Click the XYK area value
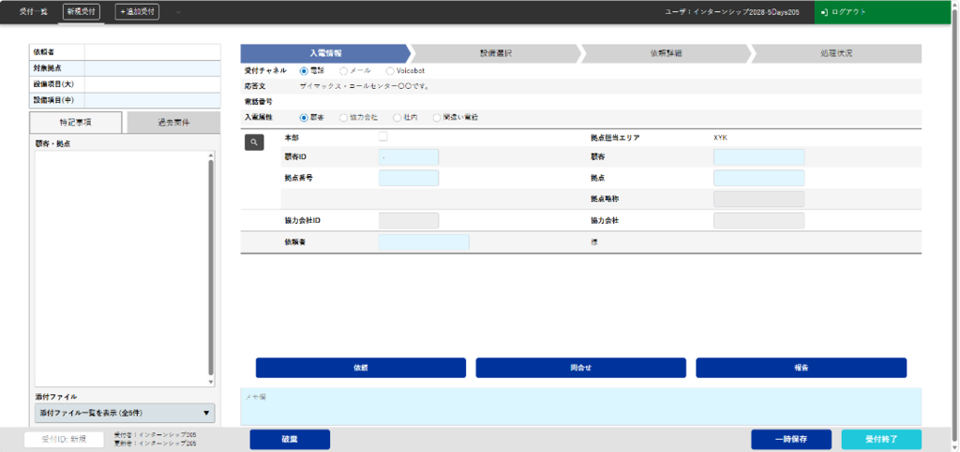This screenshot has width=960, height=452. tap(720, 138)
